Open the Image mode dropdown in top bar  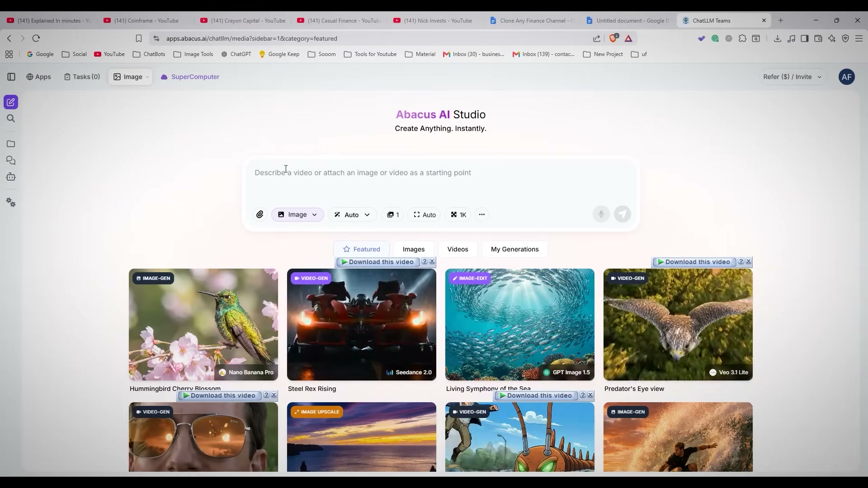(131, 77)
